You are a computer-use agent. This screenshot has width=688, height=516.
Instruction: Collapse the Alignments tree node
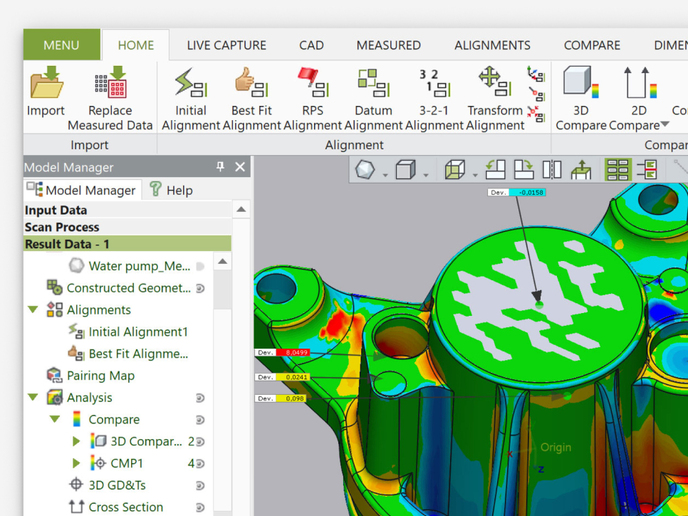pos(33,310)
